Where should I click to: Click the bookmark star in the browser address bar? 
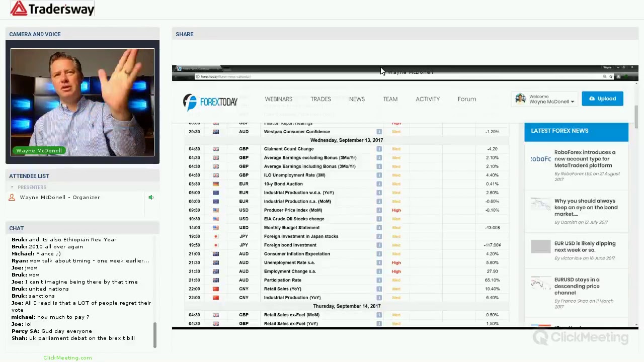611,76
